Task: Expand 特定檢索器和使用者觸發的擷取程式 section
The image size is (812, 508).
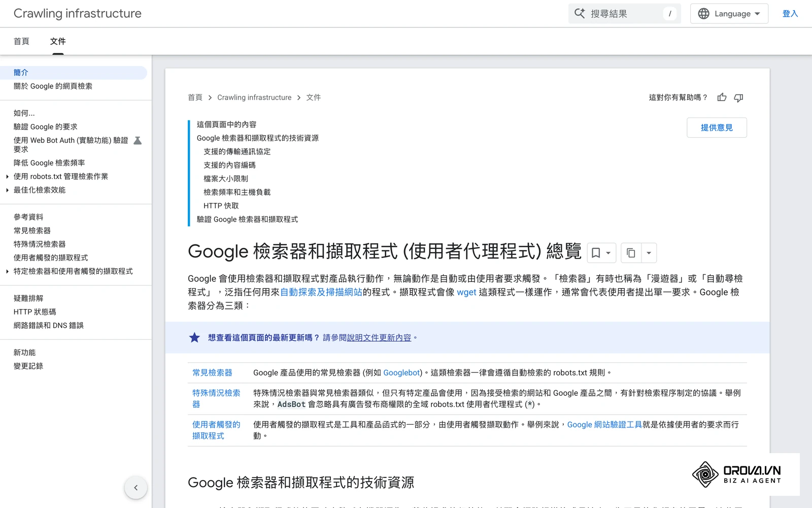Action: [x=7, y=271]
